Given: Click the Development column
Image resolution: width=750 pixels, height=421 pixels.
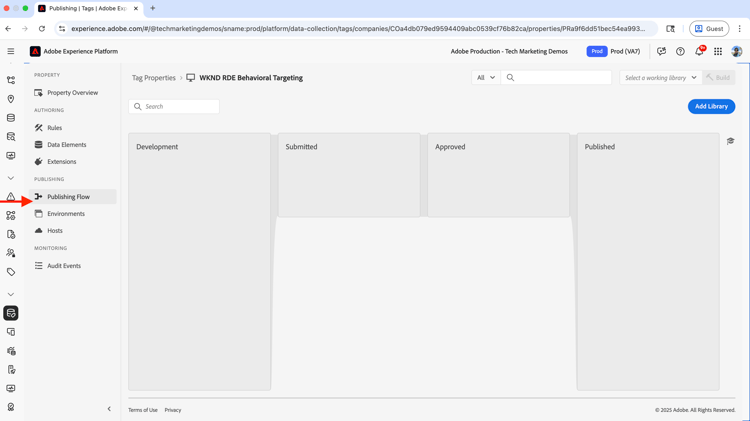Looking at the screenshot, I should (199, 262).
